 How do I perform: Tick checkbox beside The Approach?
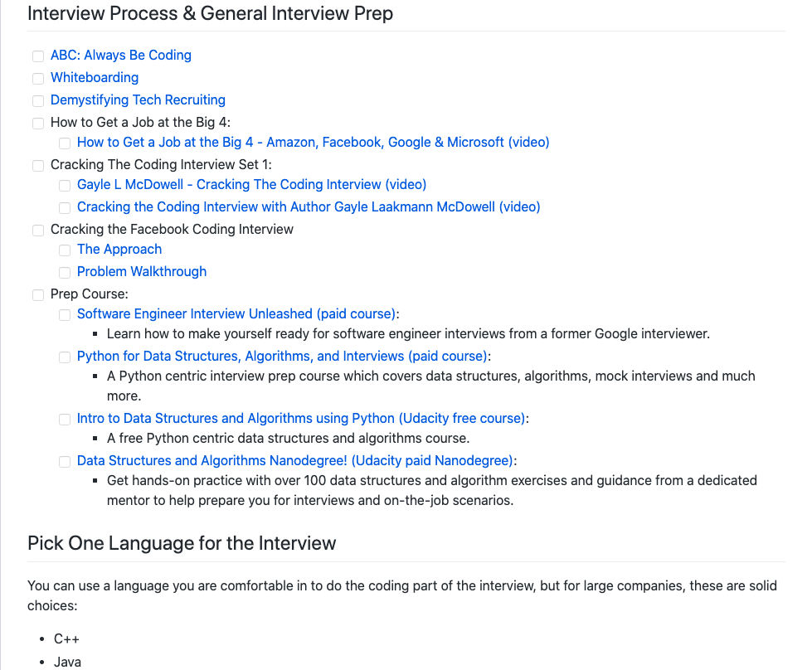click(x=65, y=250)
